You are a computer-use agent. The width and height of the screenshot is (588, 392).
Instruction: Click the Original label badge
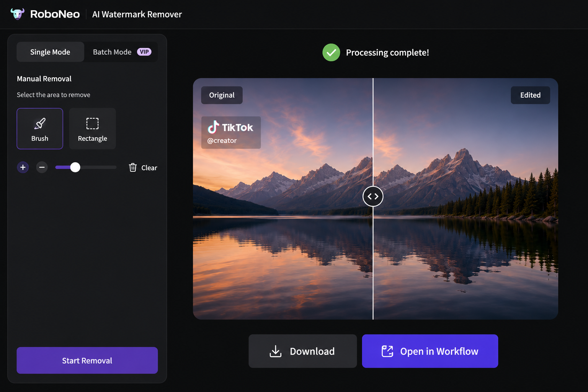[x=222, y=95]
